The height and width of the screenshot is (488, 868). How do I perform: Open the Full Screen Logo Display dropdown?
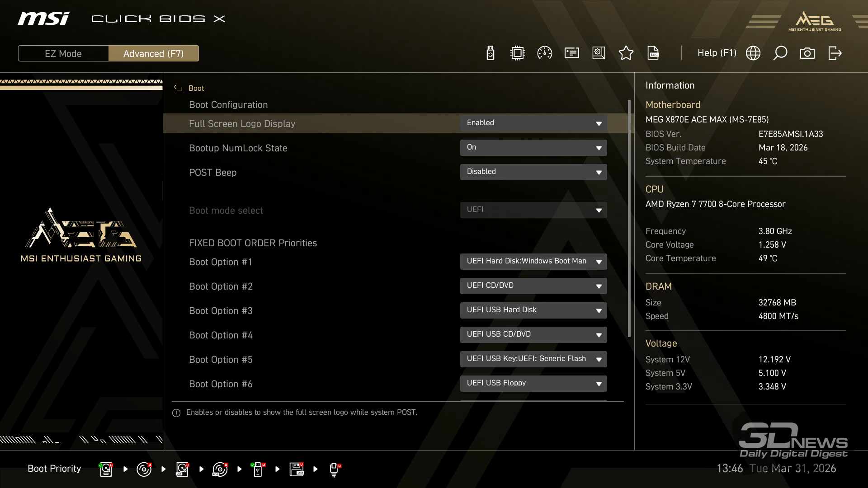pos(533,123)
